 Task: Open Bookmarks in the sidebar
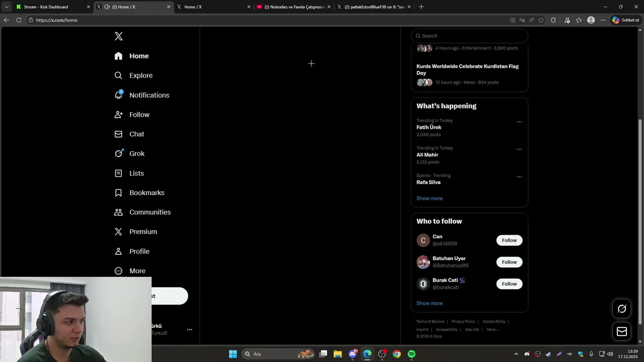(x=139, y=193)
